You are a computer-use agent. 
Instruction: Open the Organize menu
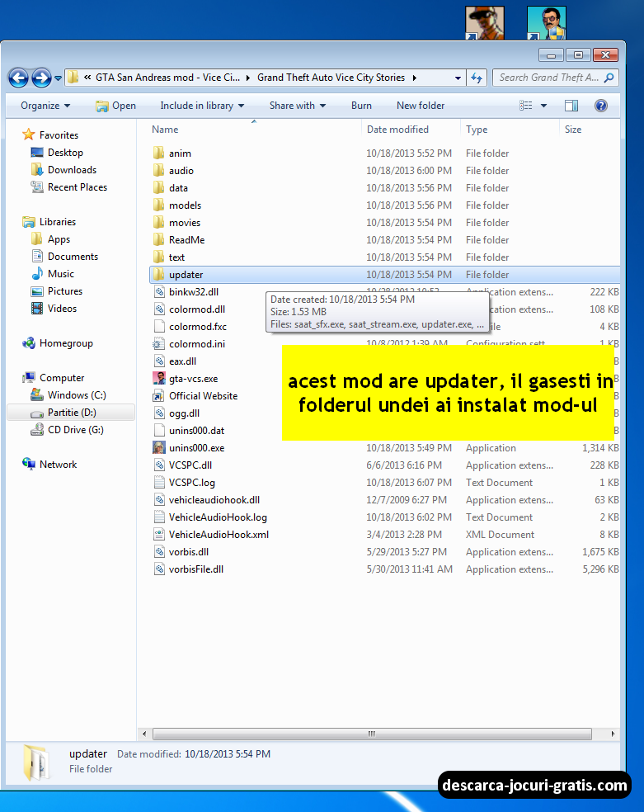[x=45, y=106]
